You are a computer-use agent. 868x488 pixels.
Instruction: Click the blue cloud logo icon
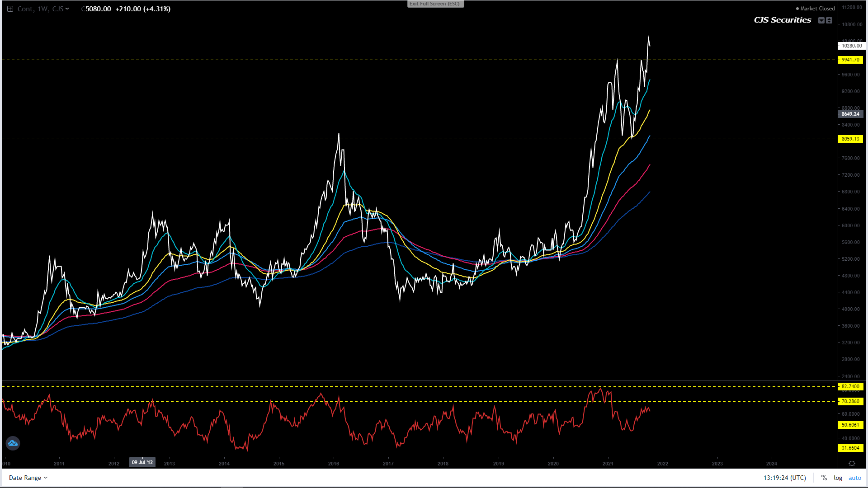click(x=13, y=443)
